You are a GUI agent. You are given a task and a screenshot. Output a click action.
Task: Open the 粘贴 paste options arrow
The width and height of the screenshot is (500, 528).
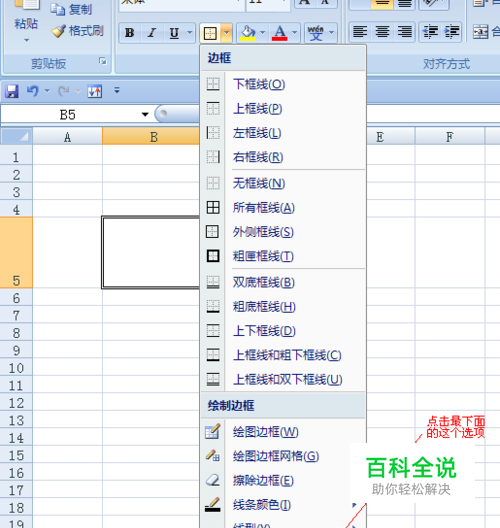(x=26, y=40)
